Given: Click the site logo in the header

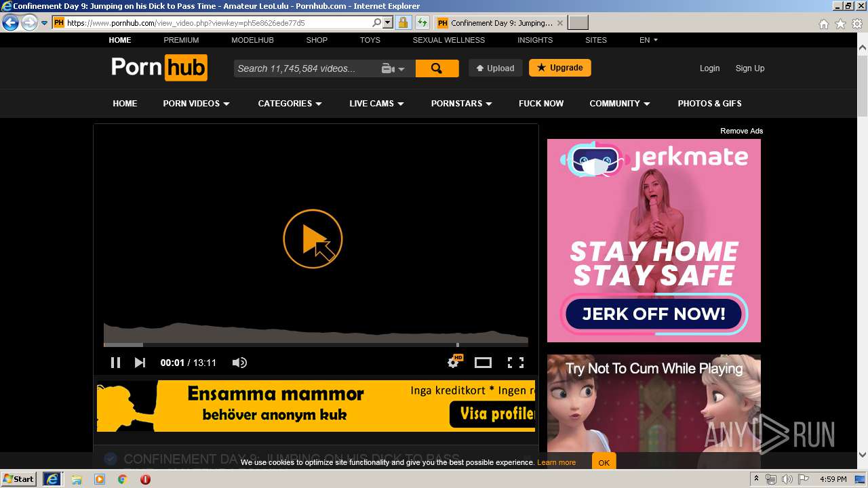Looking at the screenshot, I should click(x=159, y=68).
